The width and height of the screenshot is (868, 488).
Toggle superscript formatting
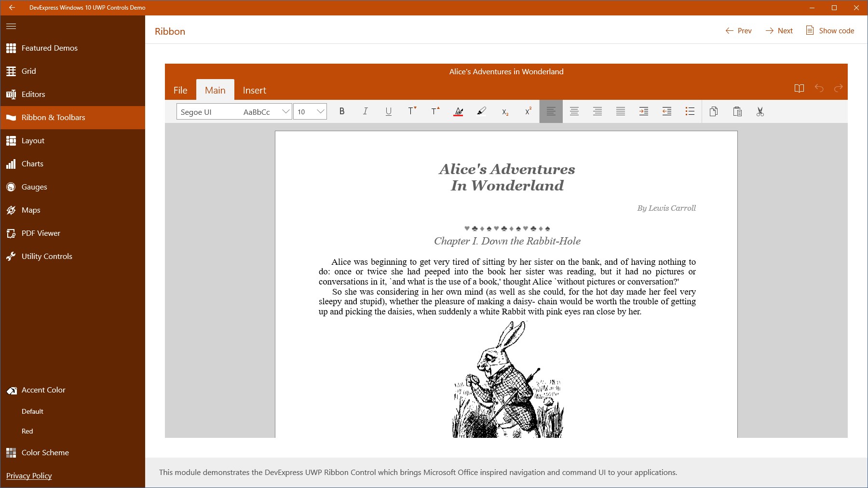click(528, 111)
